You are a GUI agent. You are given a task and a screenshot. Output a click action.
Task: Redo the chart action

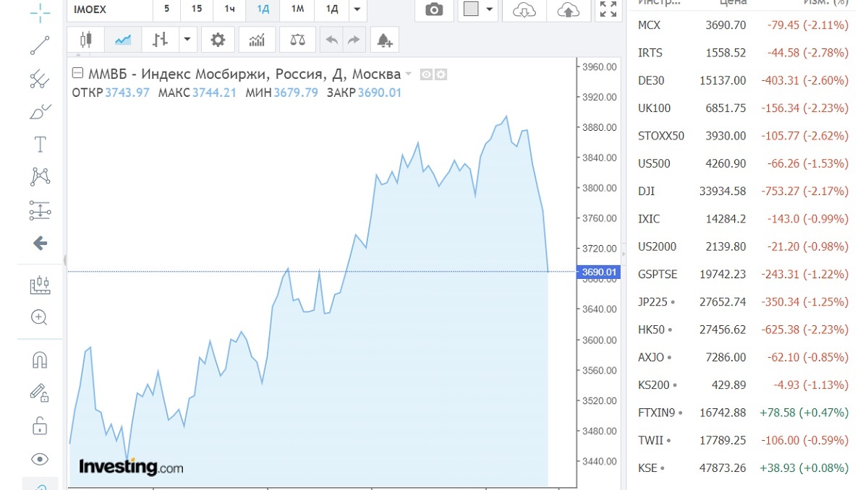tap(354, 40)
